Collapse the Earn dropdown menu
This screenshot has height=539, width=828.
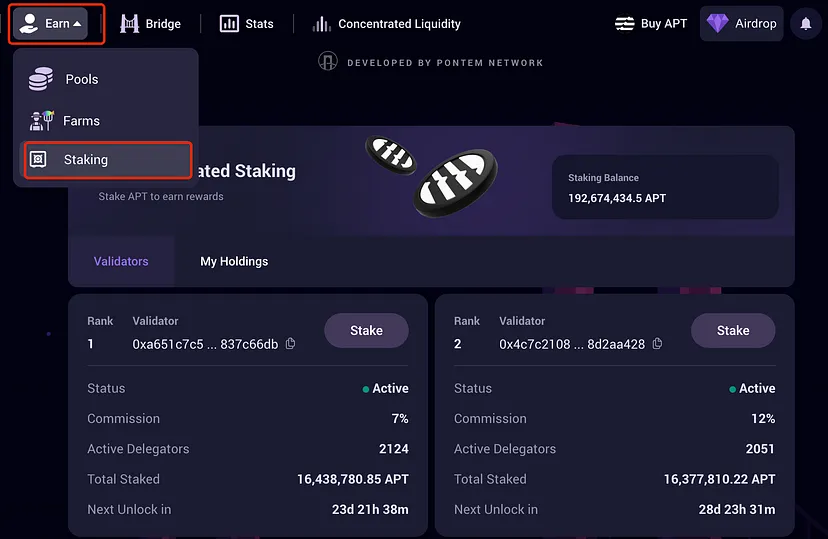click(x=50, y=24)
